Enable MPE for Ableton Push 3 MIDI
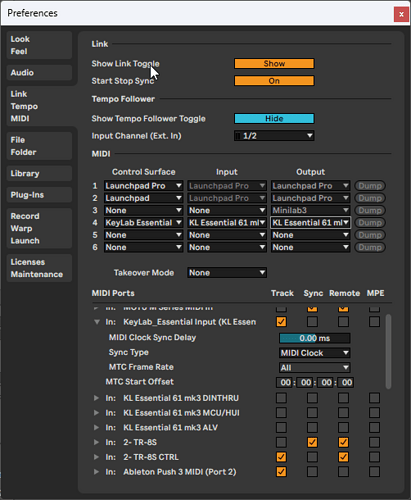 (x=374, y=472)
